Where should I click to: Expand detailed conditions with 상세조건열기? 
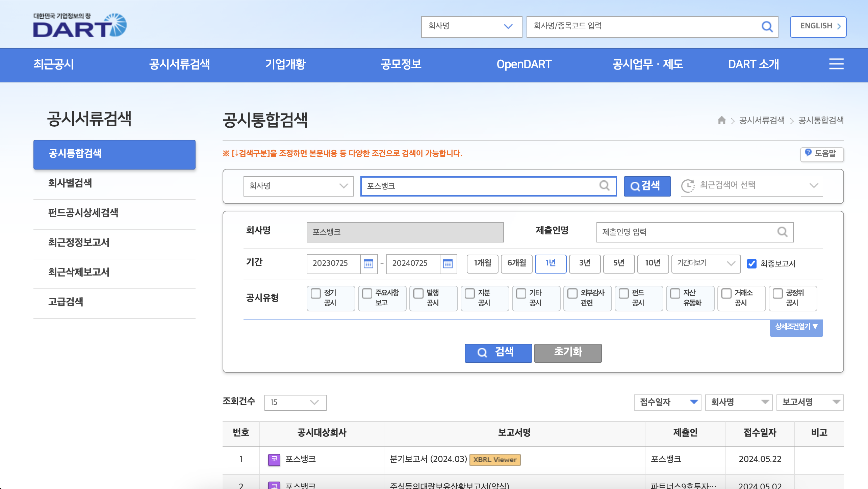click(796, 327)
